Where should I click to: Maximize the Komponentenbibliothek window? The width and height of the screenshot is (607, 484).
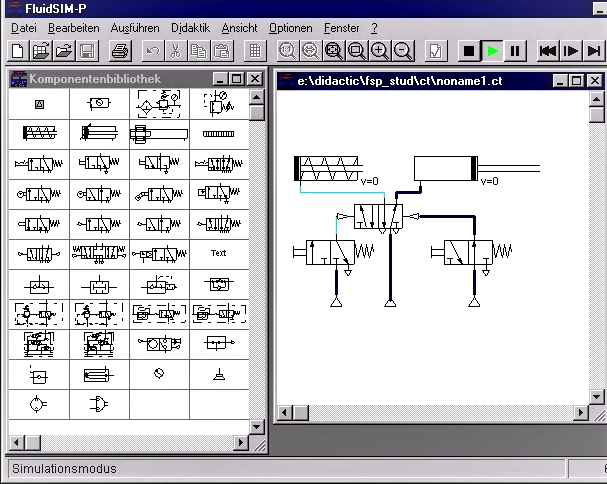click(x=237, y=79)
